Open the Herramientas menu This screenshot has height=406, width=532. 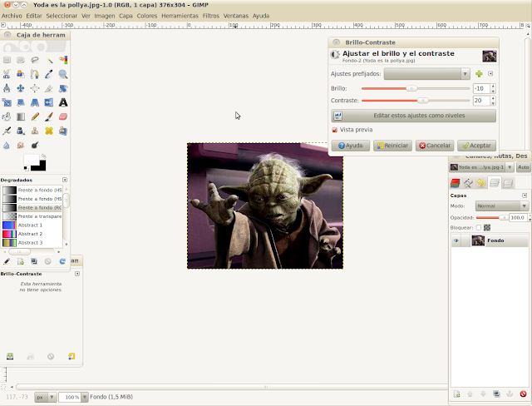click(180, 16)
